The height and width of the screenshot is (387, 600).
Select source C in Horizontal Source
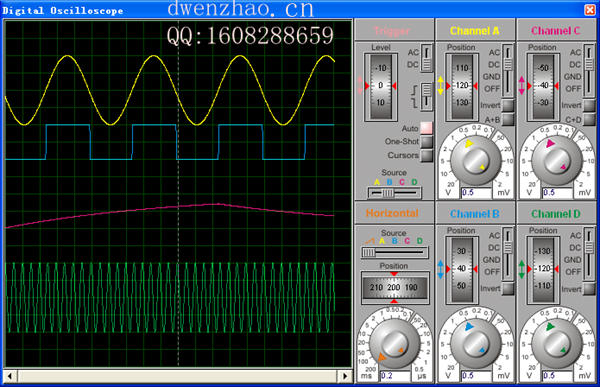[x=407, y=241]
